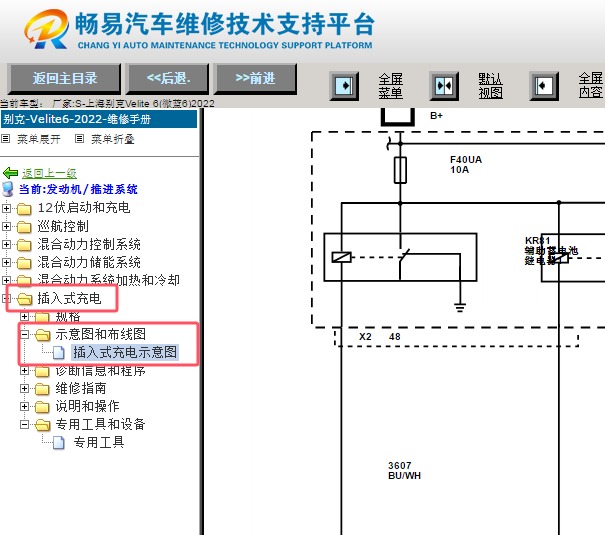Click the 混合动力控制系统 folder icon
This screenshot has height=535, width=605.
[x=24, y=245]
